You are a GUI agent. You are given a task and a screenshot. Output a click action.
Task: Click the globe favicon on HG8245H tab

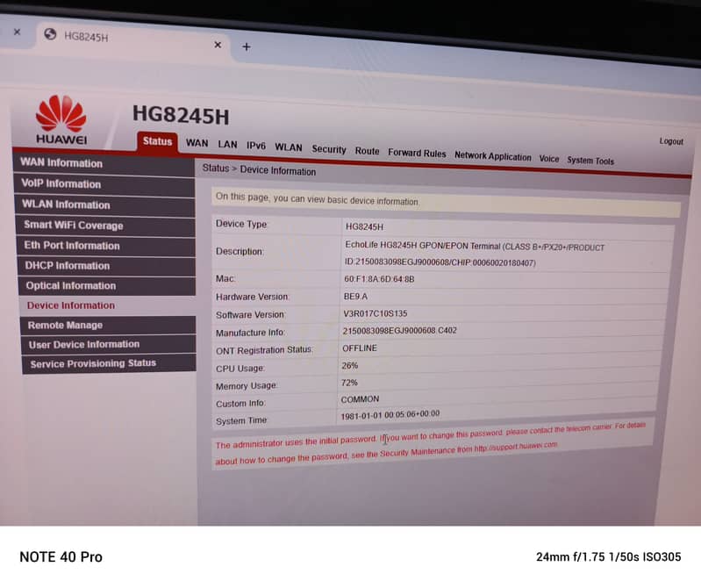pyautogui.click(x=50, y=34)
